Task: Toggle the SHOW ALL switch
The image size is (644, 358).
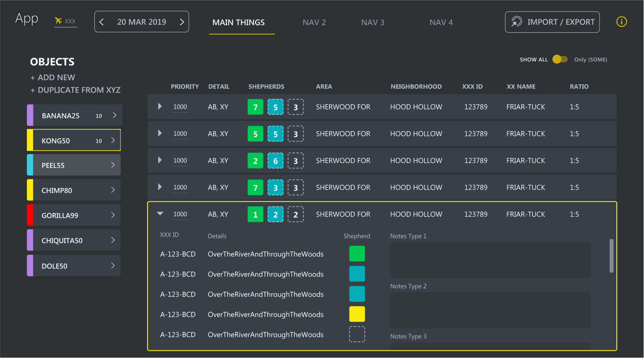Action: pos(560,59)
